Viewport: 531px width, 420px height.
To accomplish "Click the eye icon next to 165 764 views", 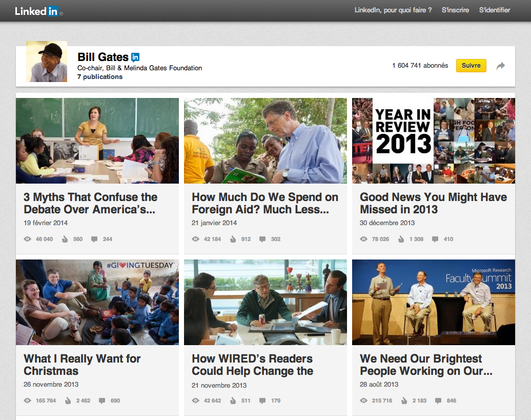I will 28,401.
